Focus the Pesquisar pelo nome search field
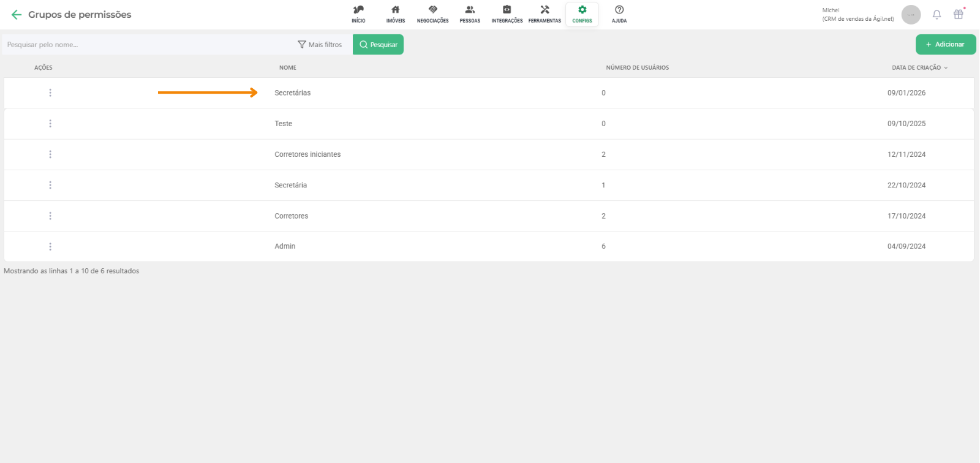This screenshot has height=463, width=980. pyautogui.click(x=147, y=45)
